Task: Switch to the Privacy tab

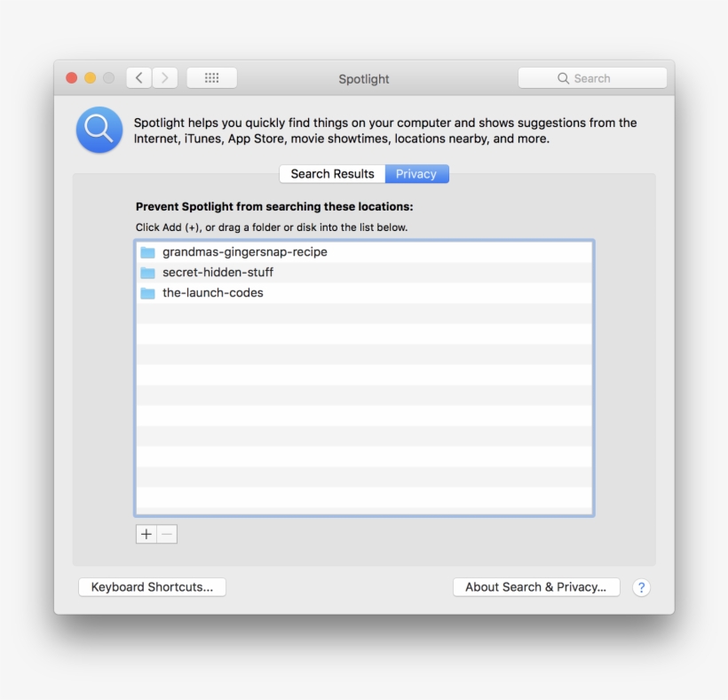Action: point(416,173)
